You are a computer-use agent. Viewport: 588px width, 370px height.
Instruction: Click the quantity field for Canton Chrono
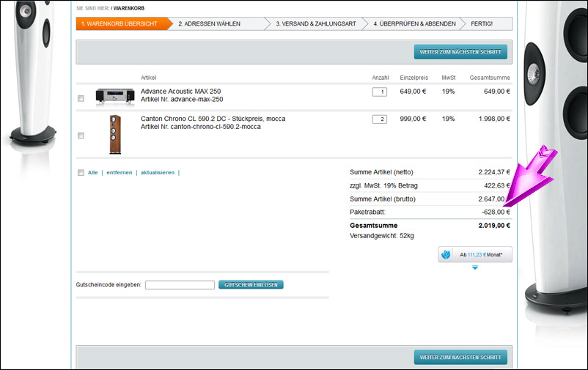(379, 119)
